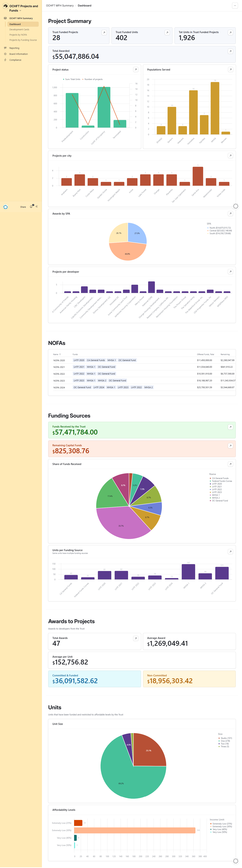Expand the Board Information sidebar section
Screen dimensions: 242x868
tap(19, 54)
